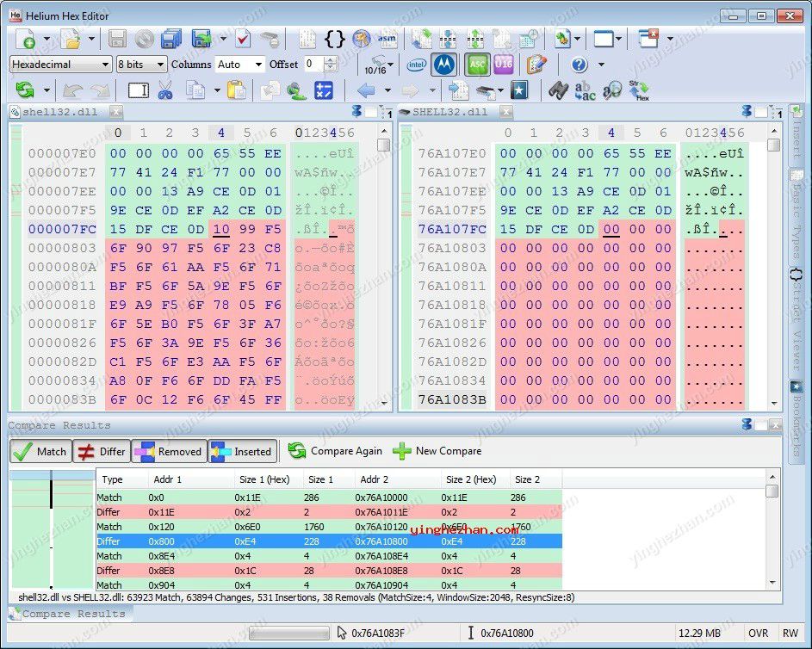Viewport: 812px width, 649px height.
Task: Open bookmarks with the star icon
Action: click(x=519, y=90)
